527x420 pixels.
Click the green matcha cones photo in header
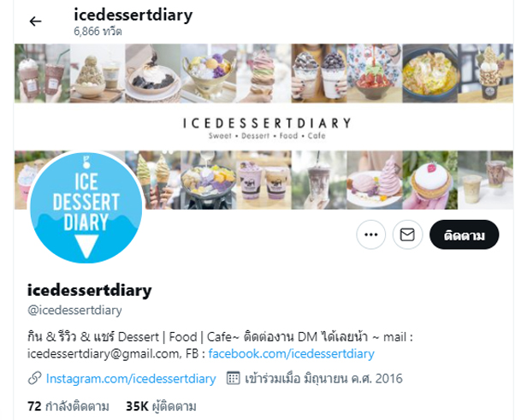[153, 180]
